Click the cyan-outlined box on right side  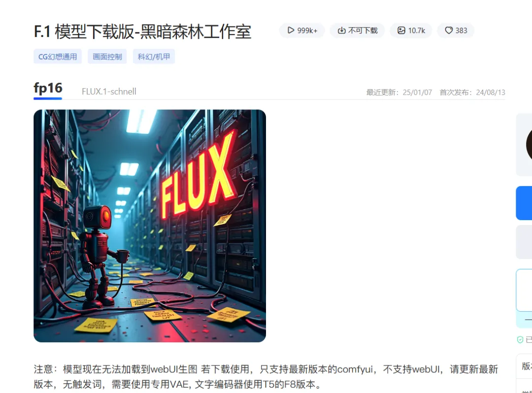524,290
